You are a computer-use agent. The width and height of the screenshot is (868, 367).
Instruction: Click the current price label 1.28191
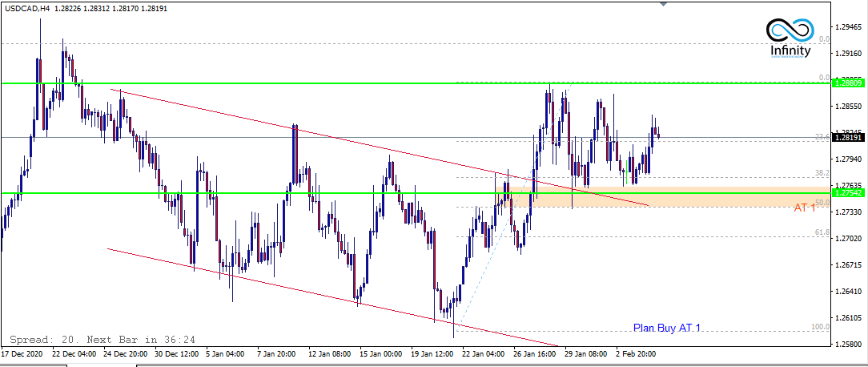848,138
